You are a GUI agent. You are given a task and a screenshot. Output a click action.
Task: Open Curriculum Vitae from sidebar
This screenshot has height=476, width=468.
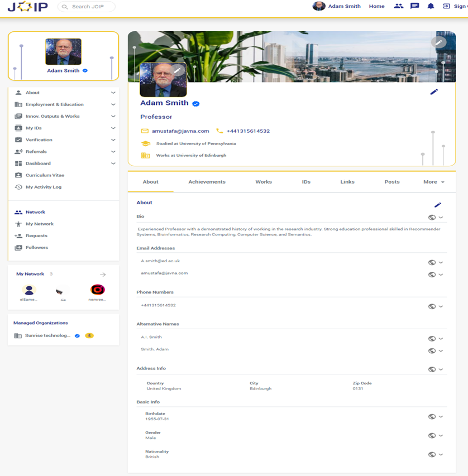pyautogui.click(x=44, y=175)
